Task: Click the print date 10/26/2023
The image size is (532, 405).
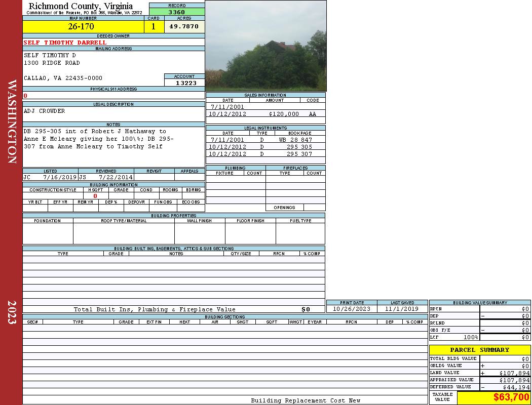Action: pyautogui.click(x=351, y=309)
